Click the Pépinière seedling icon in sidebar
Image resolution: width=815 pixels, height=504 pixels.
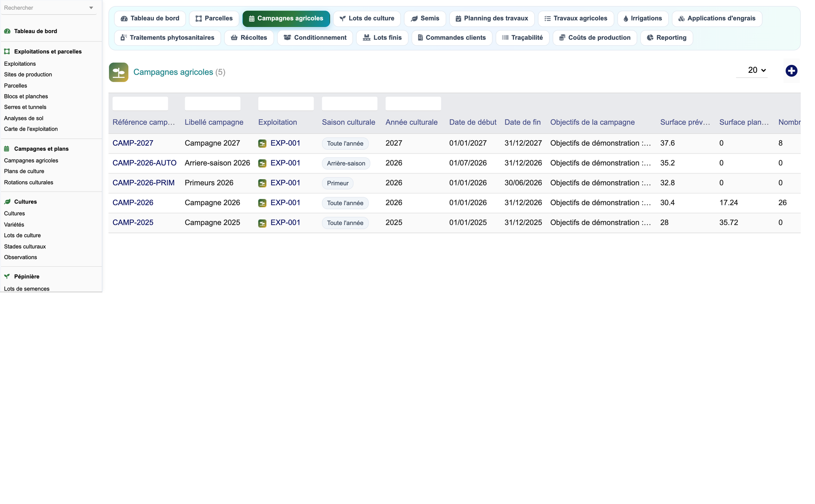point(7,276)
